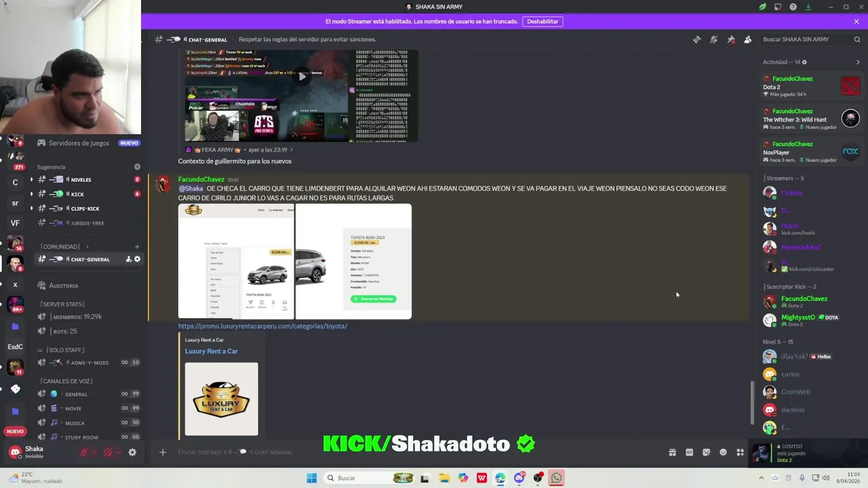Toggle the microphone mute button
The image size is (868, 488).
tap(84, 452)
